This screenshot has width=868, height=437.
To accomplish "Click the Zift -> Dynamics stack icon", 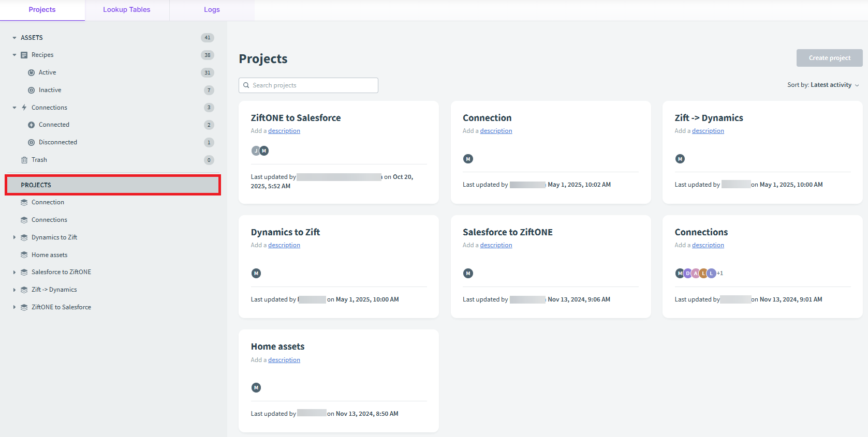I will pos(24,290).
